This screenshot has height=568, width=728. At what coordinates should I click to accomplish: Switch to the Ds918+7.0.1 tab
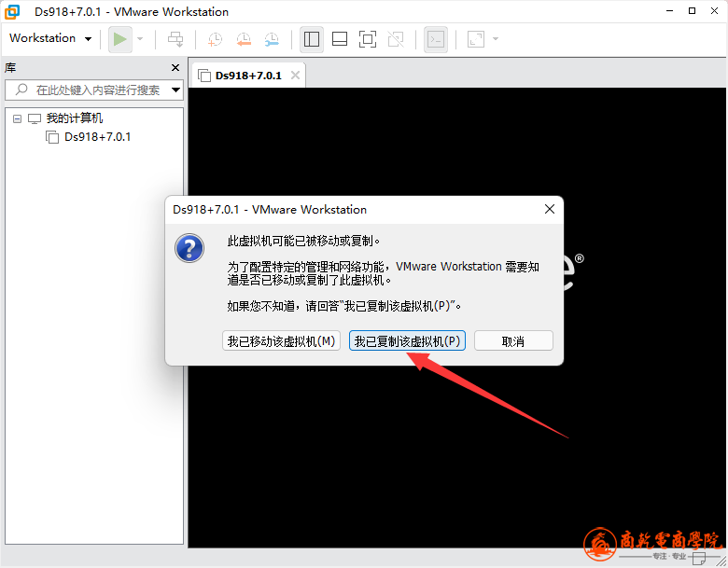click(x=248, y=76)
